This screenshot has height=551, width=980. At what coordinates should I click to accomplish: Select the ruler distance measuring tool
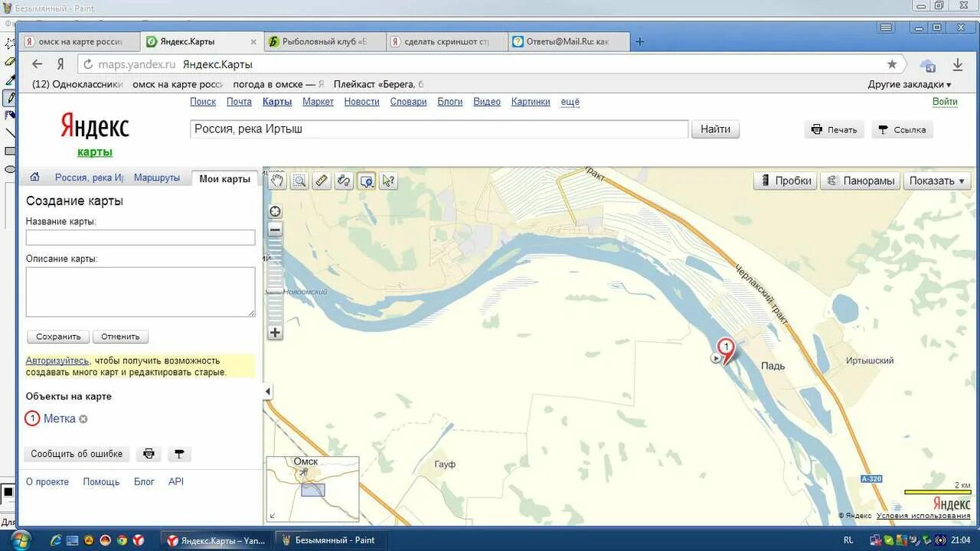click(322, 181)
